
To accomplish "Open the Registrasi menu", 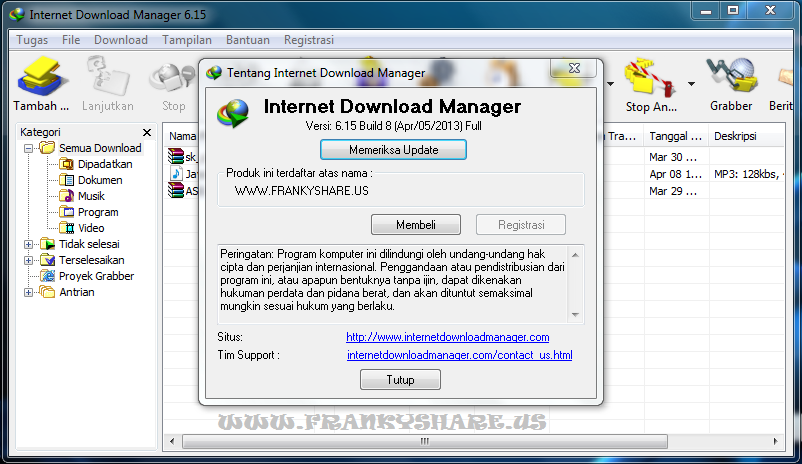I will pyautogui.click(x=308, y=40).
